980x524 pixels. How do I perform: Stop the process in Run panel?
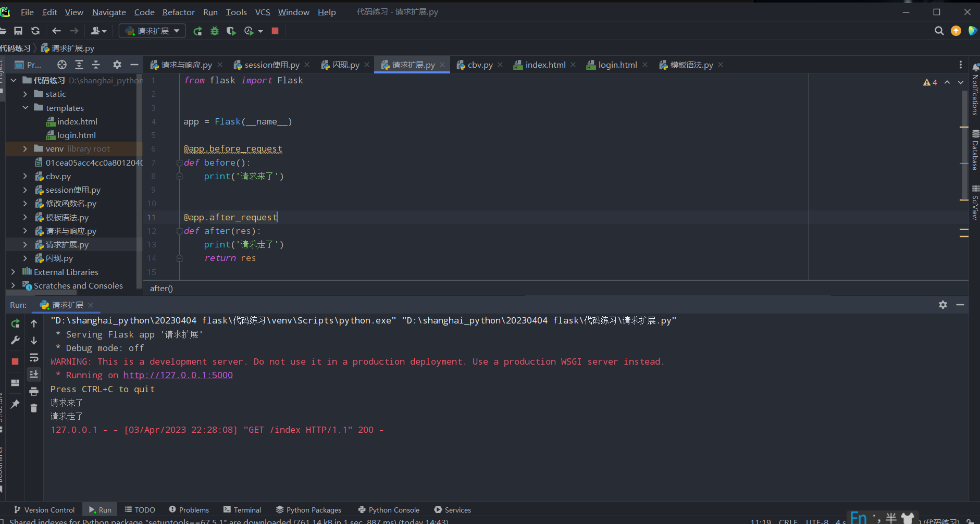pos(15,361)
